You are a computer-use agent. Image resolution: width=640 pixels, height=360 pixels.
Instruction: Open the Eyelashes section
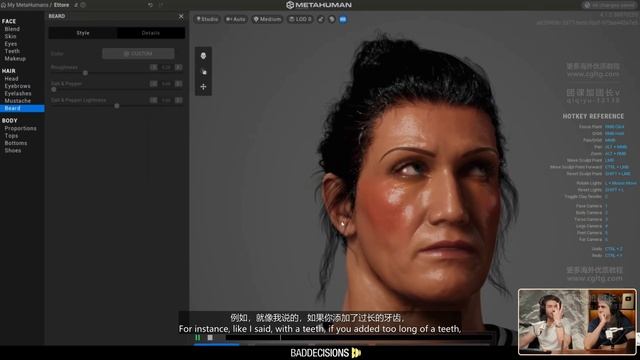point(18,93)
